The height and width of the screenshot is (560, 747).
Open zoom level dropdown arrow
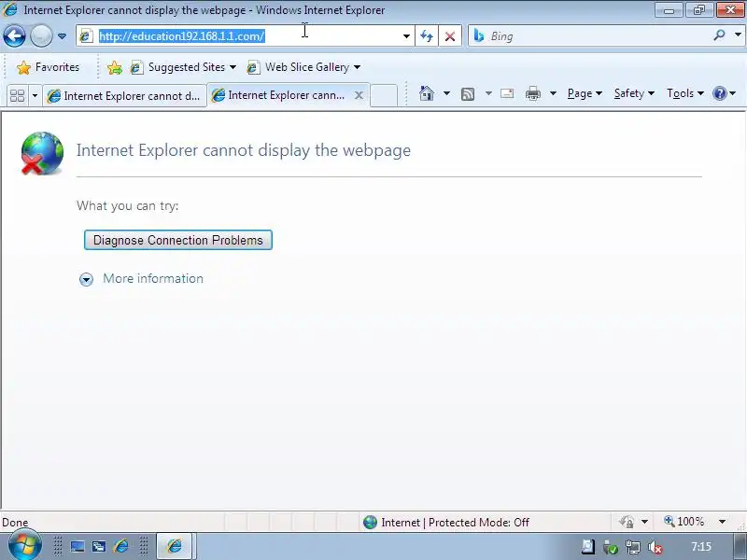pyautogui.click(x=722, y=522)
